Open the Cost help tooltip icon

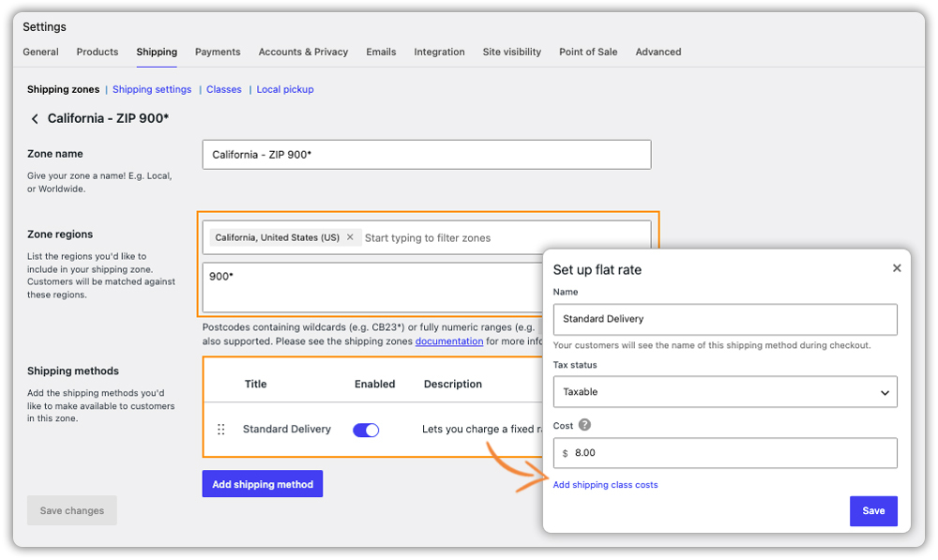(x=585, y=425)
